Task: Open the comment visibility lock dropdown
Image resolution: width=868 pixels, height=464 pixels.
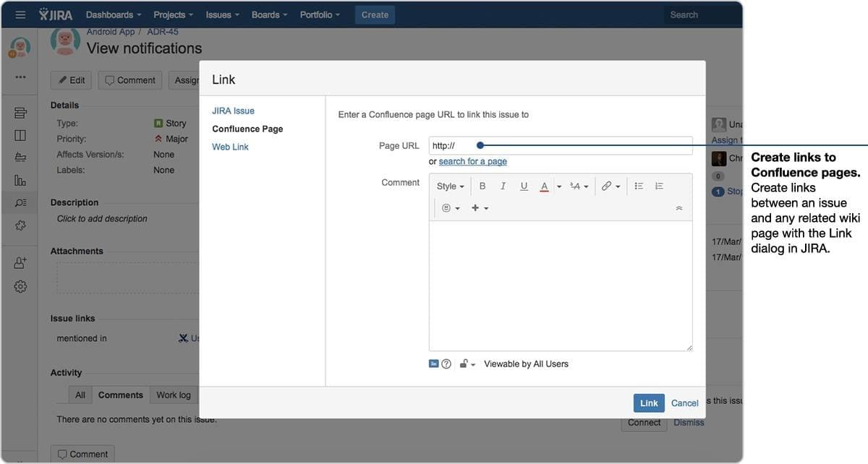Action: coord(467,364)
